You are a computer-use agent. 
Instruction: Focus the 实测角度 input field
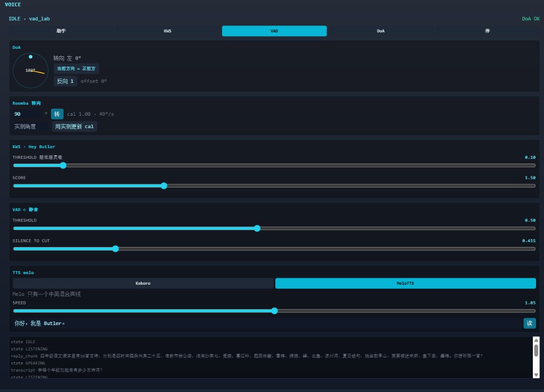(30, 126)
